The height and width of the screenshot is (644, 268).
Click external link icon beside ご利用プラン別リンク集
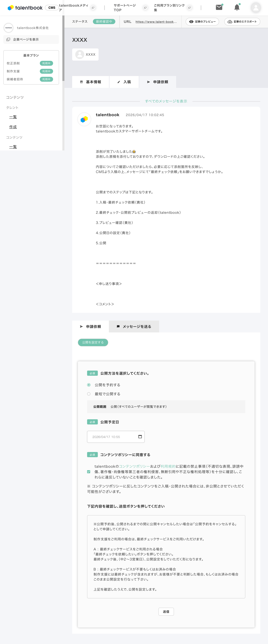pos(190,8)
